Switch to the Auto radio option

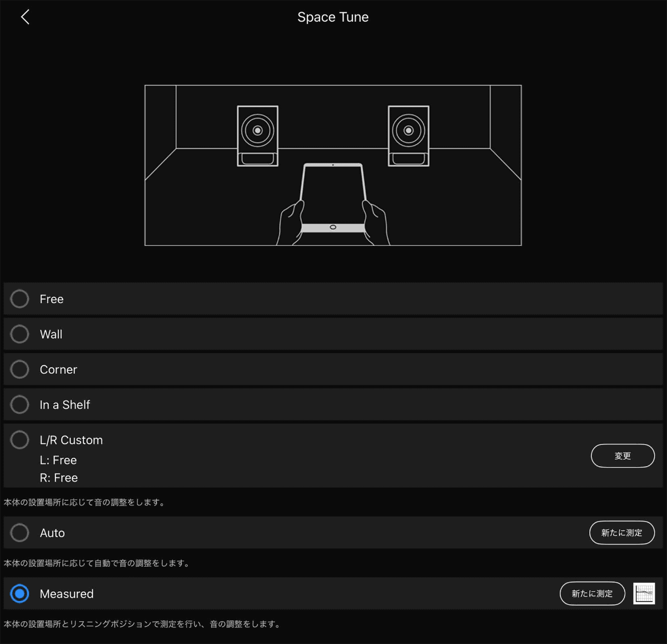[20, 533]
